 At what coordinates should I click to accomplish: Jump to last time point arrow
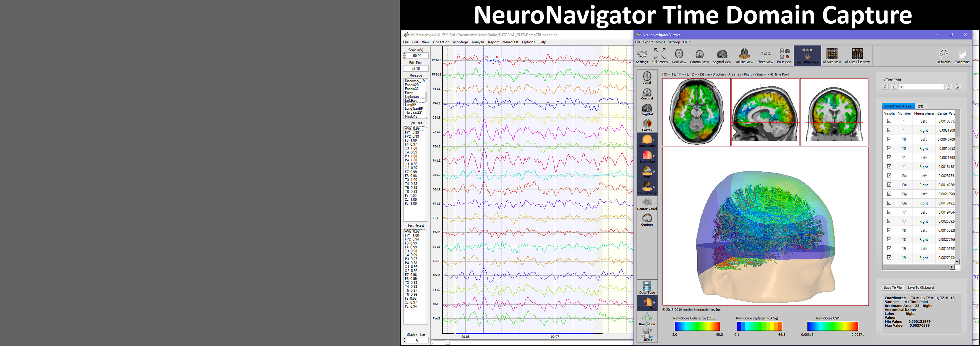tap(958, 87)
